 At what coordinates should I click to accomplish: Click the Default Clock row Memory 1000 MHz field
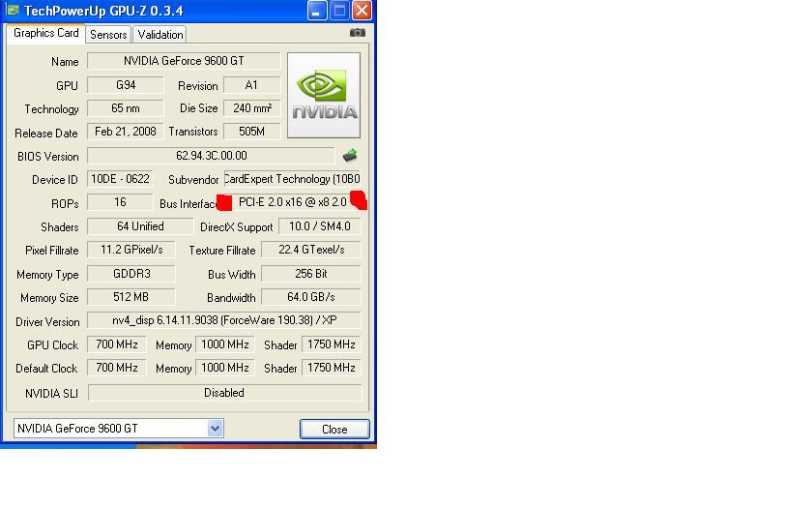[224, 368]
